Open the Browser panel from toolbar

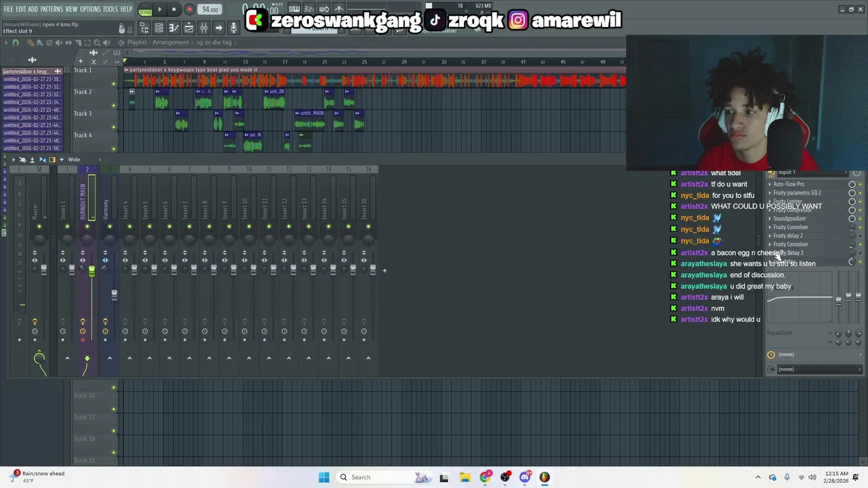point(145,28)
